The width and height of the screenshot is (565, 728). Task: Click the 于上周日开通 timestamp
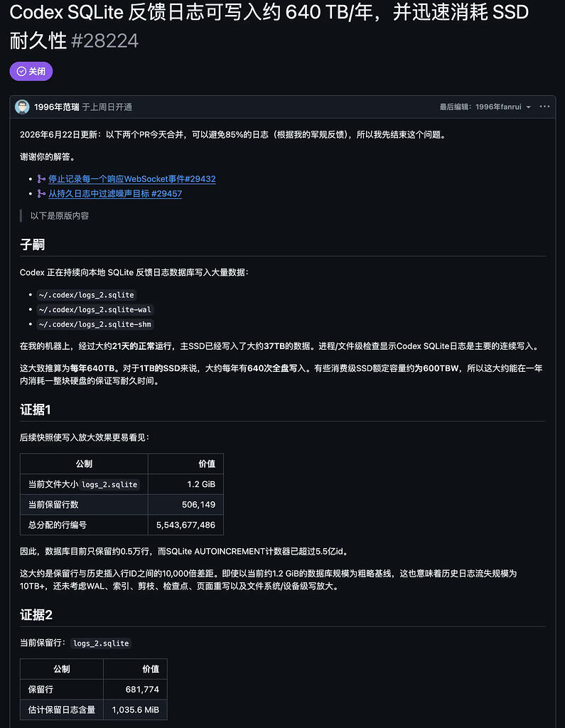pyautogui.click(x=107, y=107)
